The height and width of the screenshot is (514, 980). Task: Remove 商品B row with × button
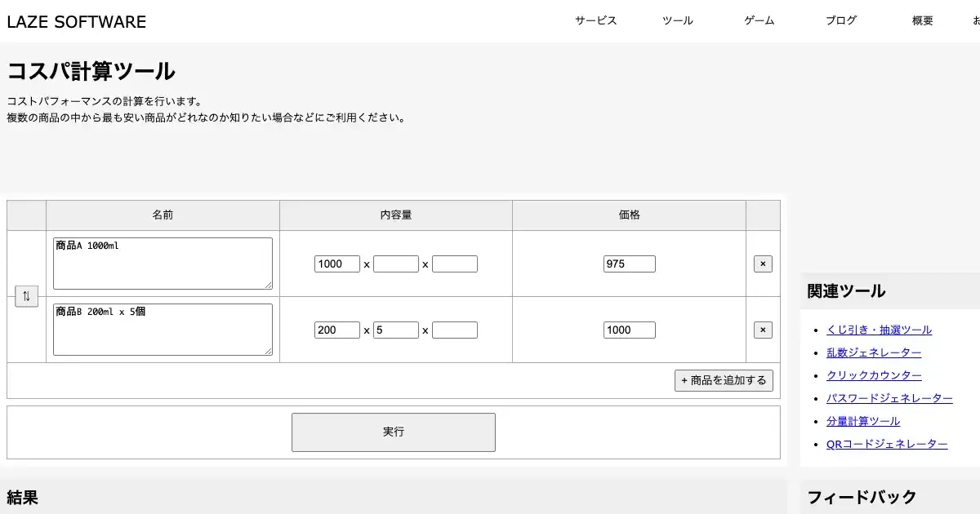pos(763,330)
